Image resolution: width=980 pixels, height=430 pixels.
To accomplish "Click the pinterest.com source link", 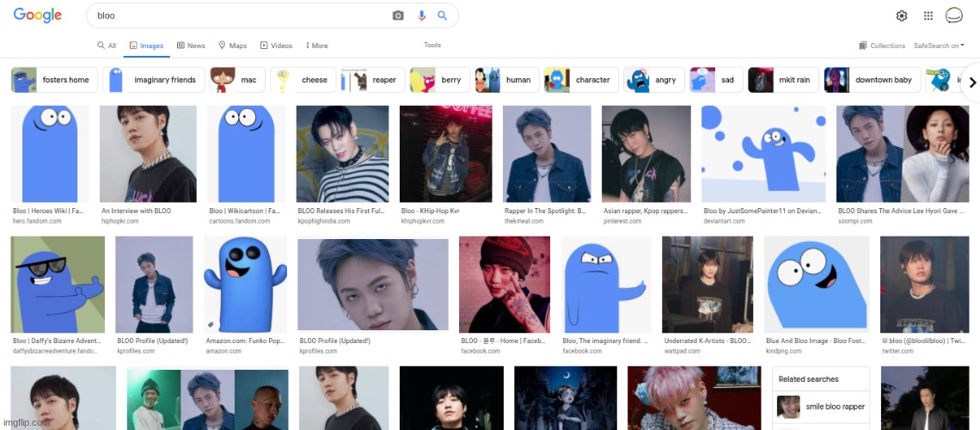I will [622, 221].
